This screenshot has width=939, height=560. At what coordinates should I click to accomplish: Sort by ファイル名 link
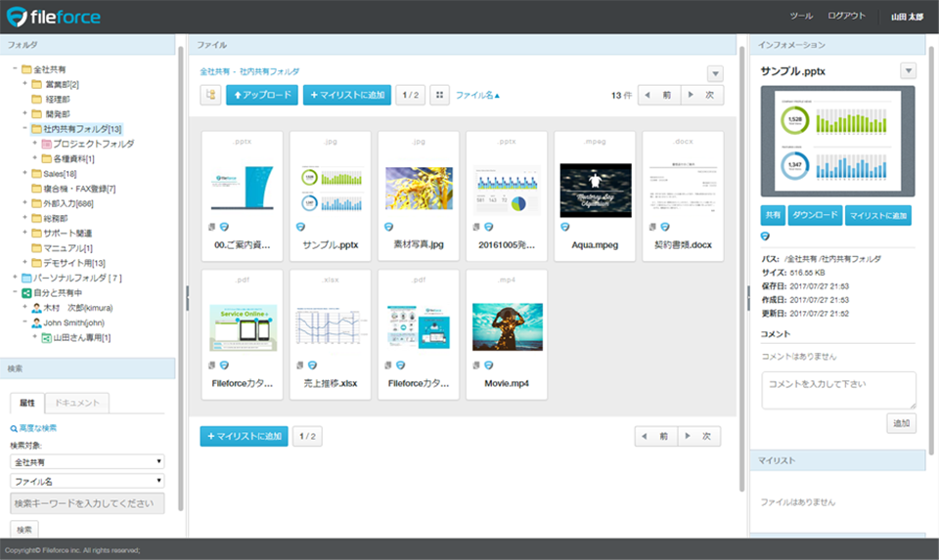[x=477, y=95]
